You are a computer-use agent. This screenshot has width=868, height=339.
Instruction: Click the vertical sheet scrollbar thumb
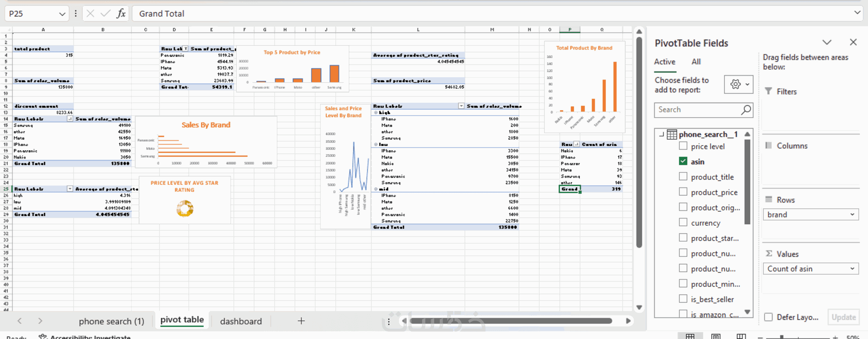coord(639,142)
